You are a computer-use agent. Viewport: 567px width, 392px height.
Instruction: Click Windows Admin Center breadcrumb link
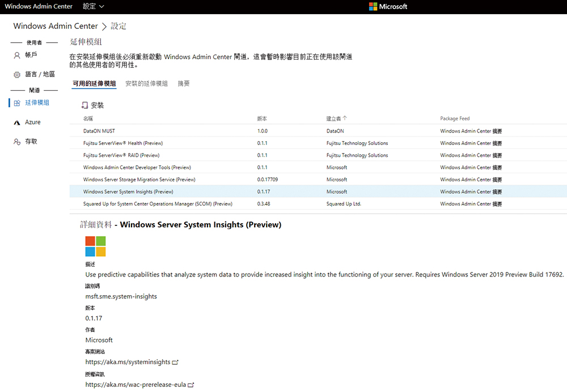(x=56, y=26)
